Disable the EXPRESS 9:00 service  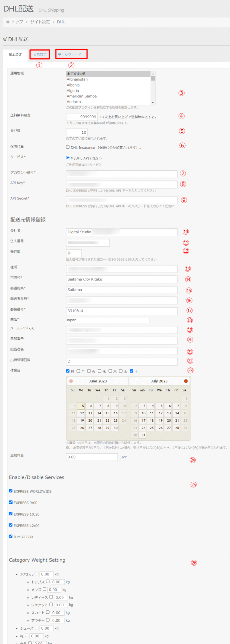11,502
